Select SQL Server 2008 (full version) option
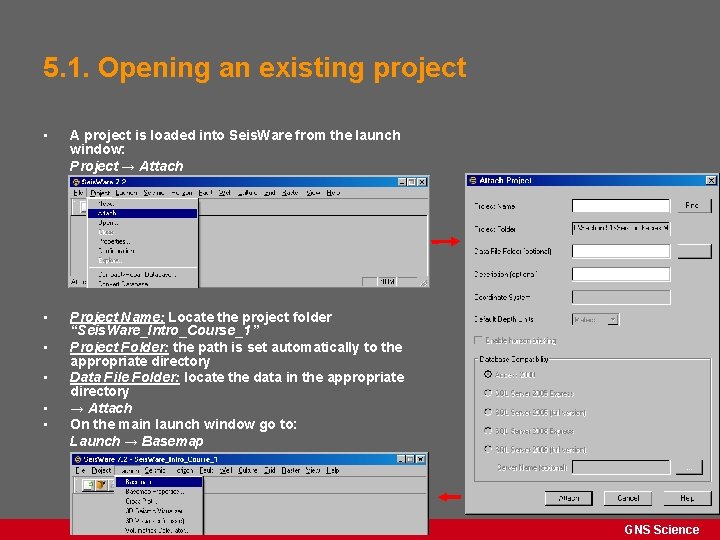The image size is (720, 540). [x=488, y=449]
